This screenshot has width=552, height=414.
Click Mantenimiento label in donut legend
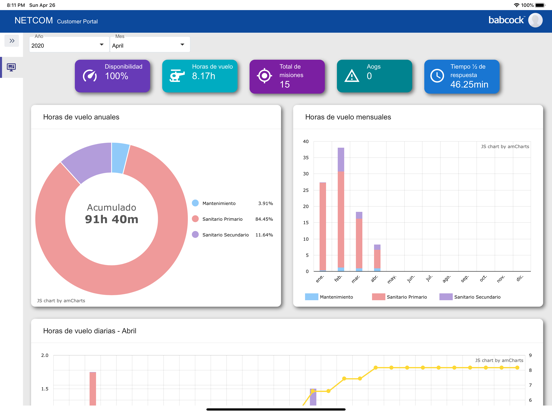click(x=219, y=203)
